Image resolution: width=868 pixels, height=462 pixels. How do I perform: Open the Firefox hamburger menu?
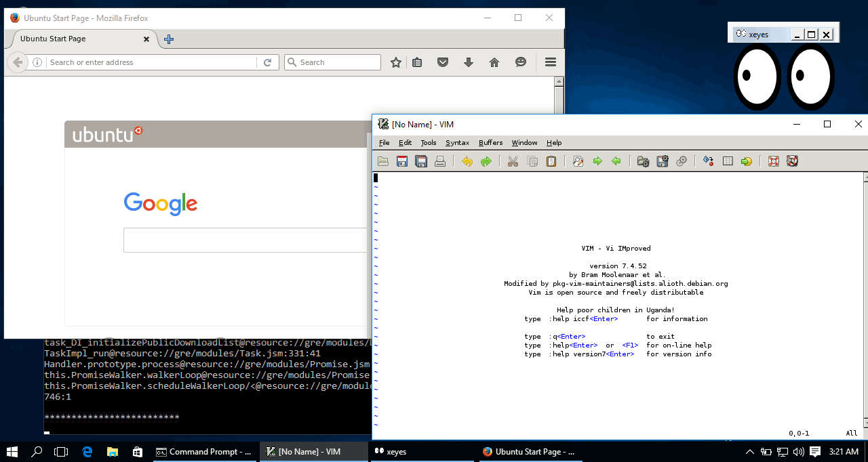click(550, 62)
